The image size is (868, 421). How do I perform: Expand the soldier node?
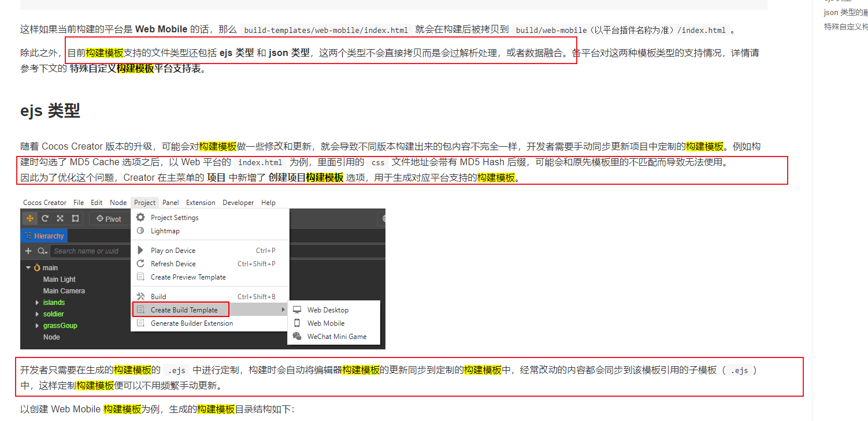pos(37,314)
